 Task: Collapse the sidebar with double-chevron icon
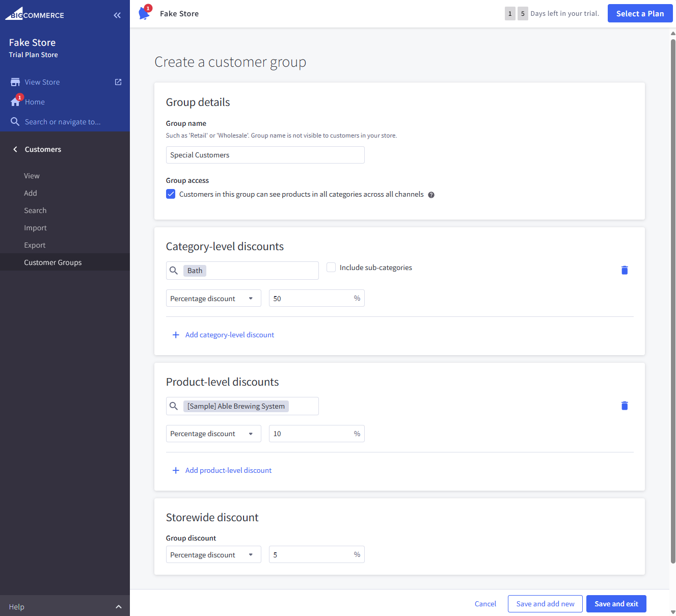coord(117,15)
